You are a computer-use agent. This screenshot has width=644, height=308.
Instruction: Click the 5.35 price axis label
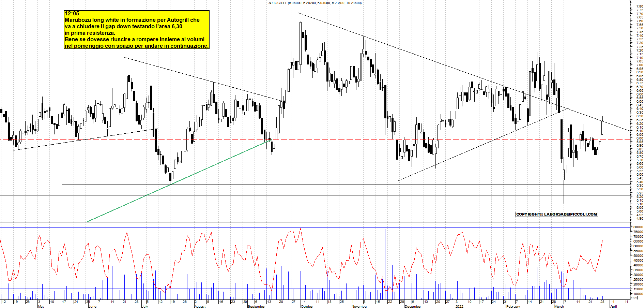(x=640, y=186)
